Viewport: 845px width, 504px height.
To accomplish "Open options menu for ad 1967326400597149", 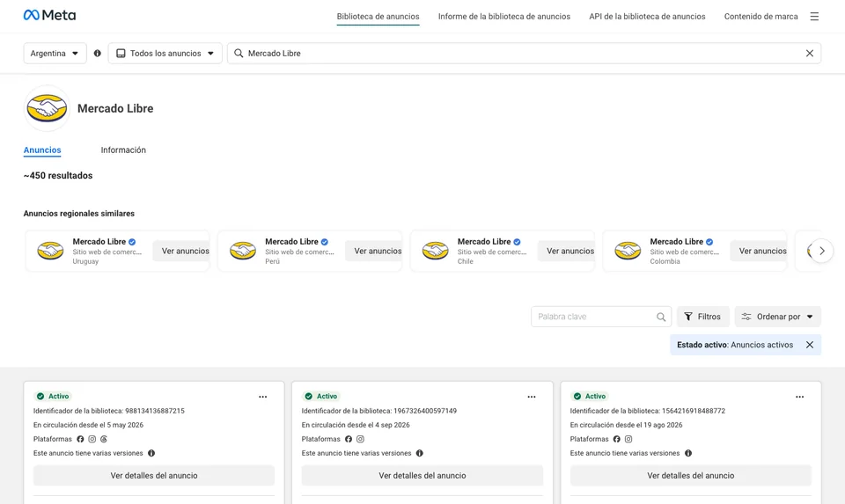I will [532, 397].
